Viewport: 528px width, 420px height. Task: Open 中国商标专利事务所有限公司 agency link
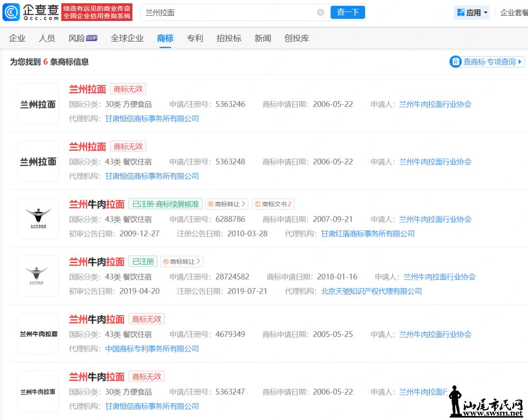coord(152,349)
